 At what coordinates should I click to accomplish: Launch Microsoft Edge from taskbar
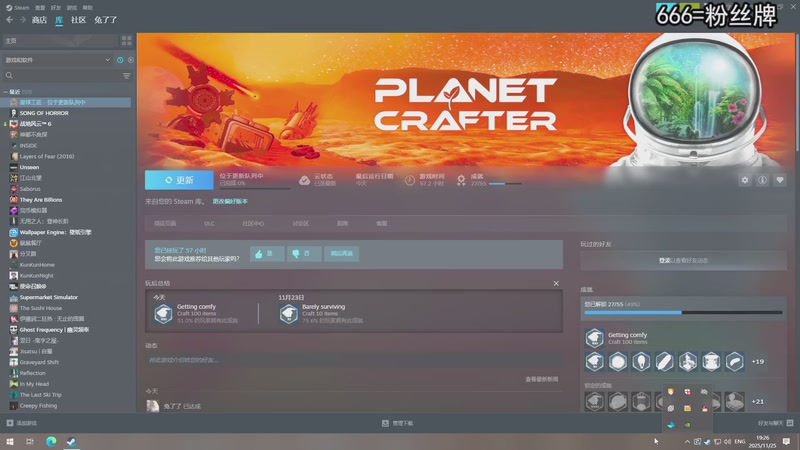pos(51,441)
